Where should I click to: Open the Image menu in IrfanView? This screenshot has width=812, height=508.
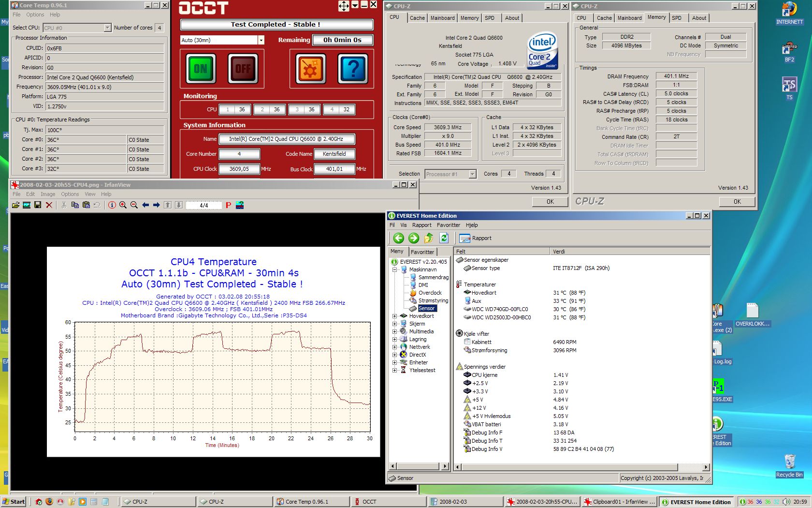tap(48, 194)
